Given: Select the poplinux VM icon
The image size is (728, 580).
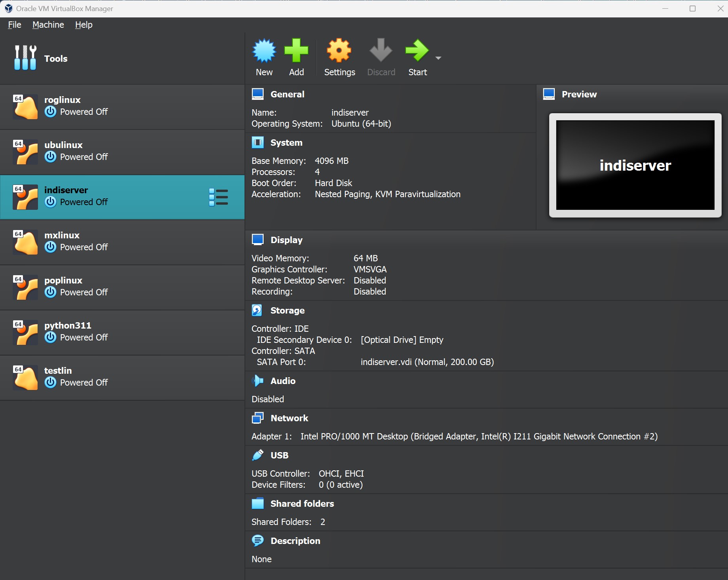Looking at the screenshot, I should 25,287.
